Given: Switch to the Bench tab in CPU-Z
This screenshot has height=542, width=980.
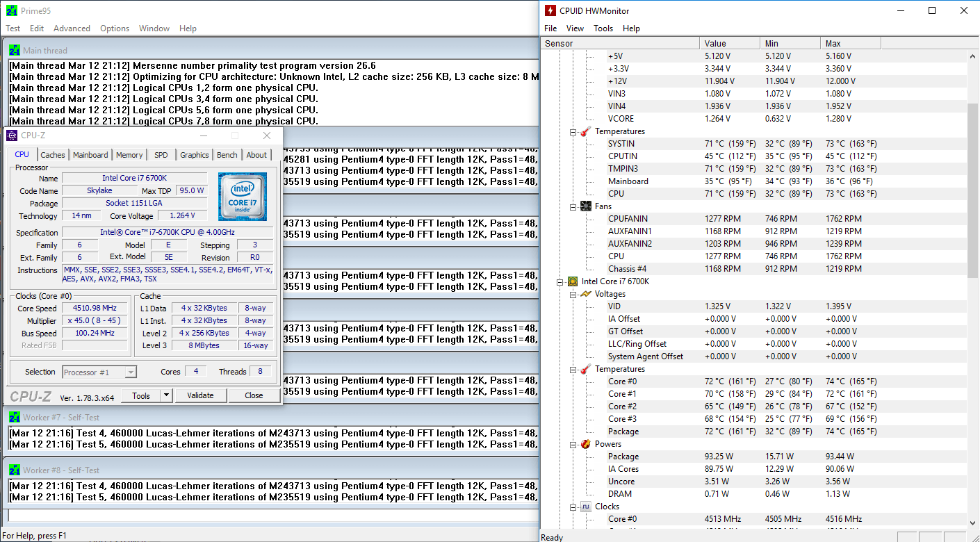Looking at the screenshot, I should pos(227,155).
